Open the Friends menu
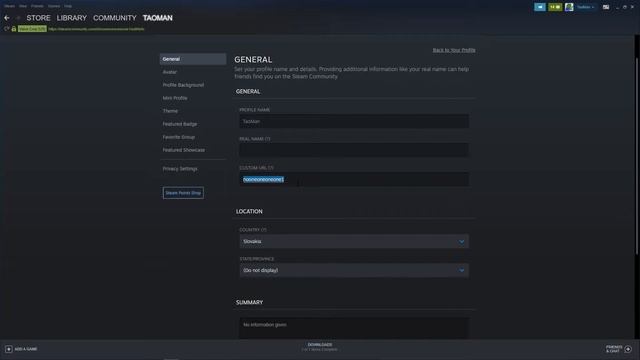 coord(37,6)
